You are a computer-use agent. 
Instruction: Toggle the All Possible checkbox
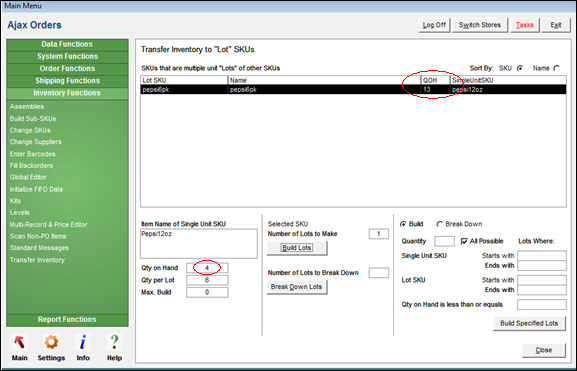[x=464, y=241]
